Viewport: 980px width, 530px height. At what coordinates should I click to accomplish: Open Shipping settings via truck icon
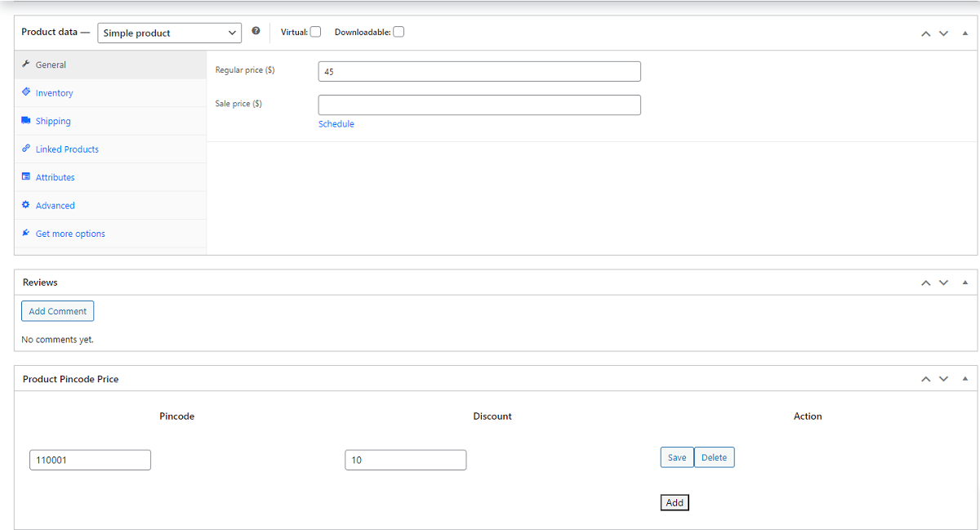25,120
